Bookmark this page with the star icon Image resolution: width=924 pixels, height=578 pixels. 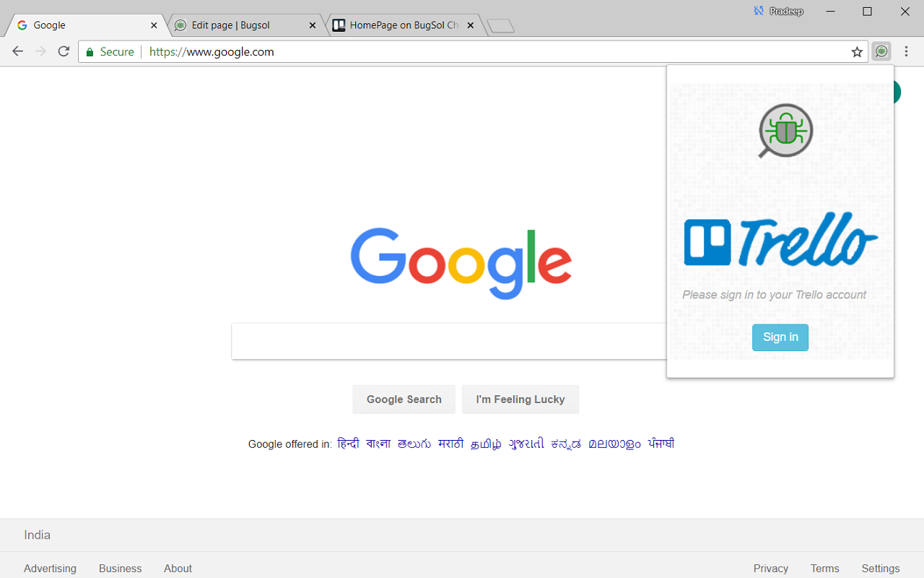857,52
